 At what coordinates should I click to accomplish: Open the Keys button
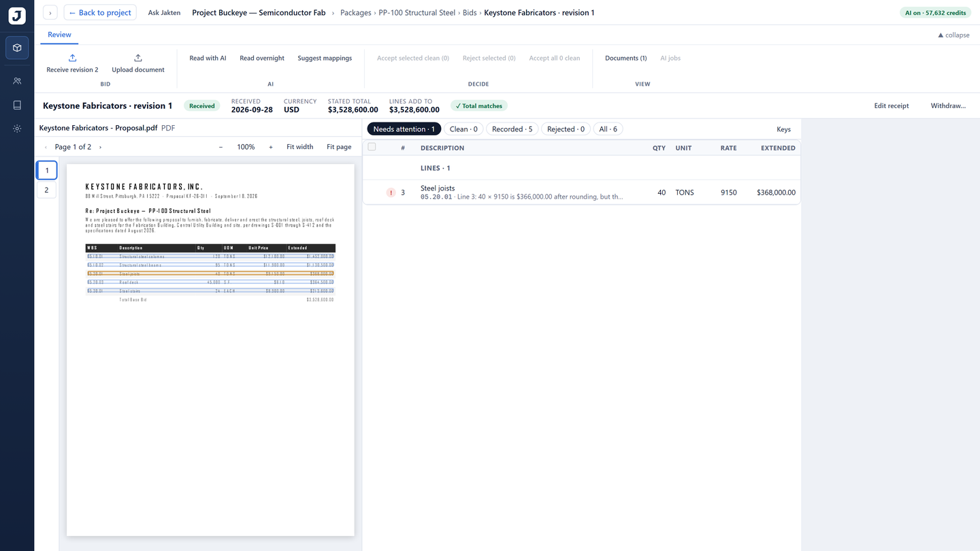pyautogui.click(x=784, y=129)
